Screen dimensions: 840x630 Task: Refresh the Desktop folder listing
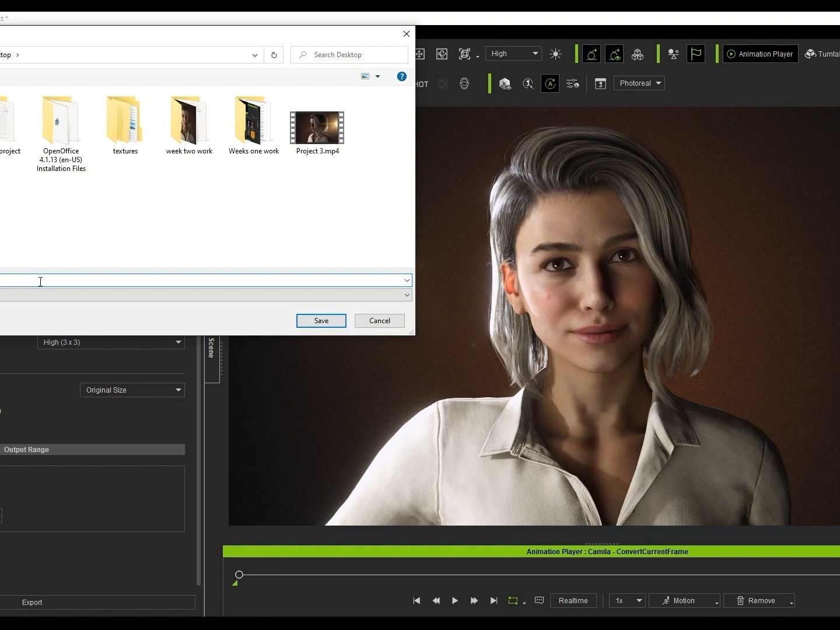pyautogui.click(x=274, y=55)
